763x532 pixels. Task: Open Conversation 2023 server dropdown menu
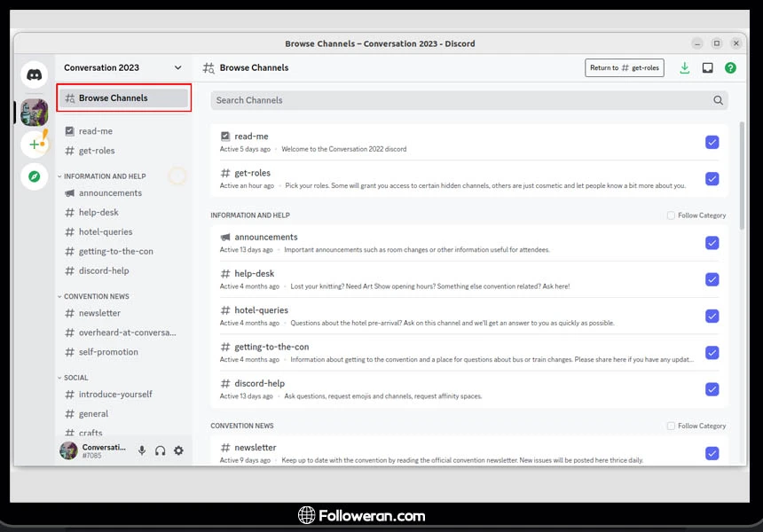(x=177, y=67)
